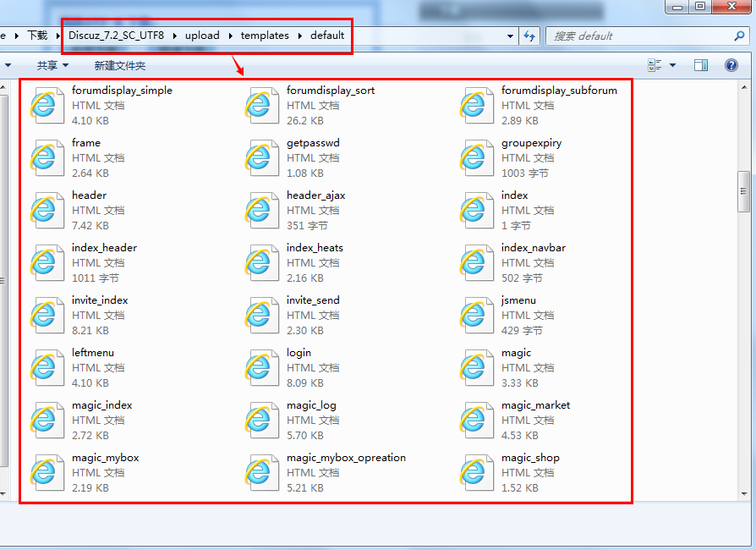Go to 下载 folder in breadcrumb
Screen dimensions: 756x550
[x=37, y=36]
